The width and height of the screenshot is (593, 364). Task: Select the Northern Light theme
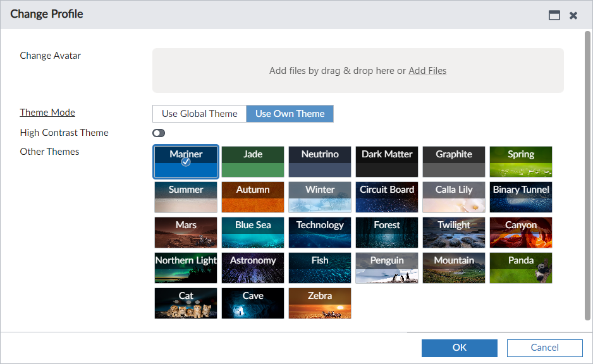185,268
